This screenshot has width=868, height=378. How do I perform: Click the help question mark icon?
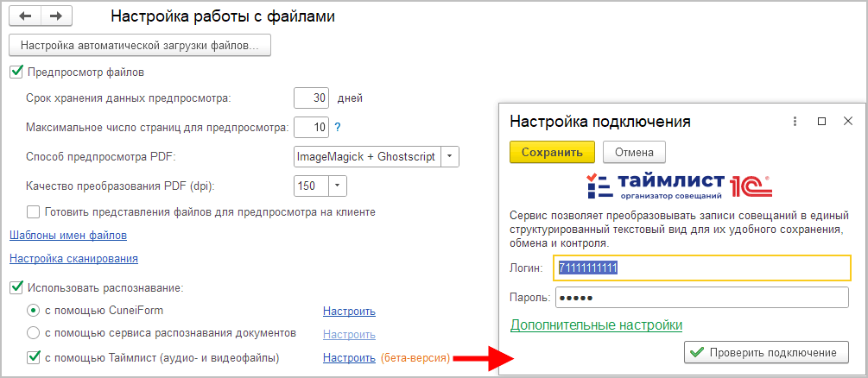click(338, 128)
